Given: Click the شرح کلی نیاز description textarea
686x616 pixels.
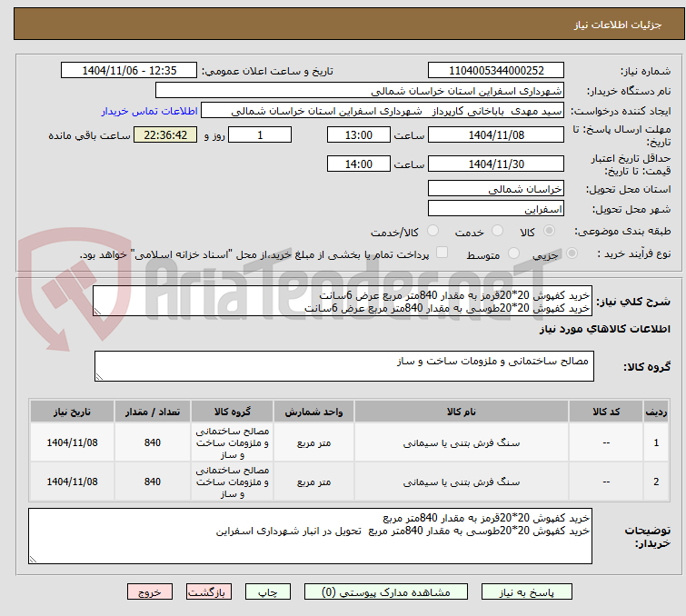Looking at the screenshot, I should [x=343, y=301].
